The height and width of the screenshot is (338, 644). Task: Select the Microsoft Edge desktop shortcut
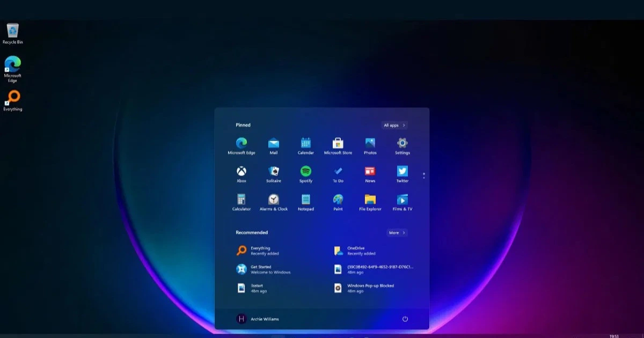tap(13, 69)
